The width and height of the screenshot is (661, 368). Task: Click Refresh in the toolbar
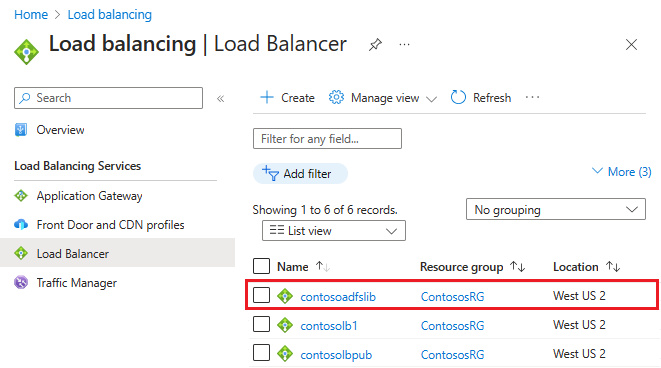point(481,97)
